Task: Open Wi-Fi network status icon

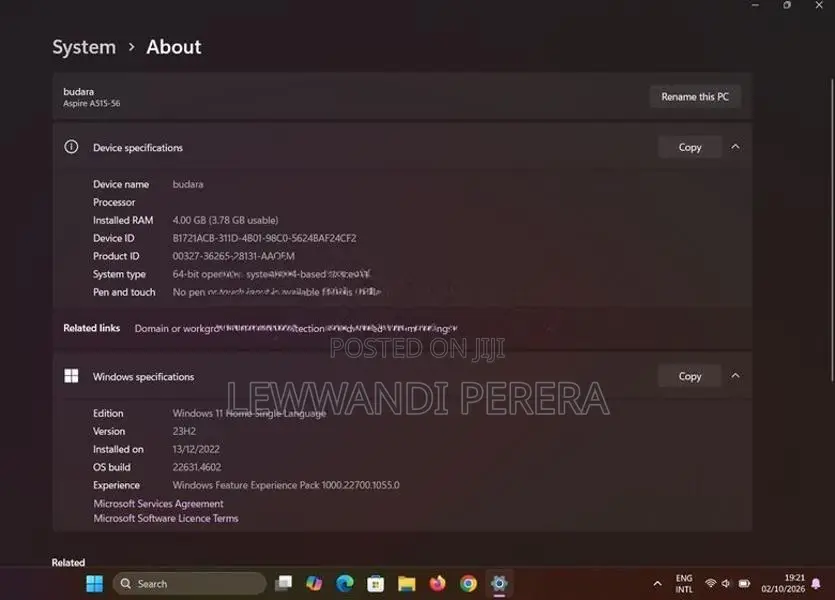Action: (x=710, y=583)
